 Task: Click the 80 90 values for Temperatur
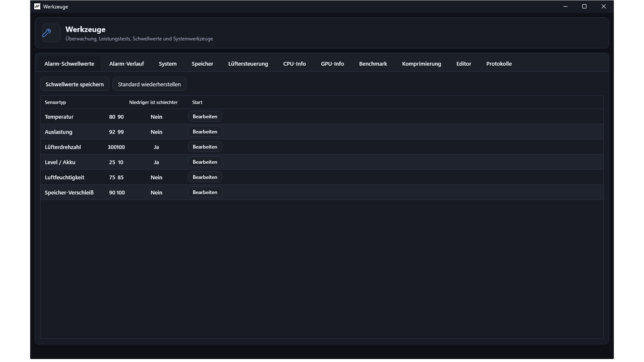pos(116,117)
